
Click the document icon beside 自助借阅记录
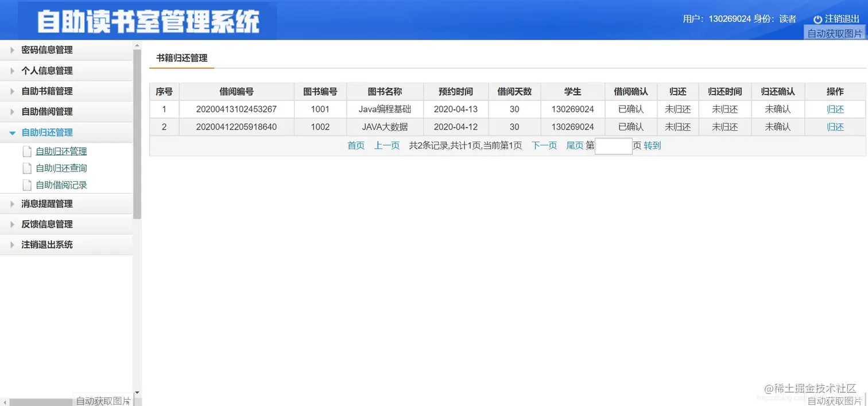(27, 185)
